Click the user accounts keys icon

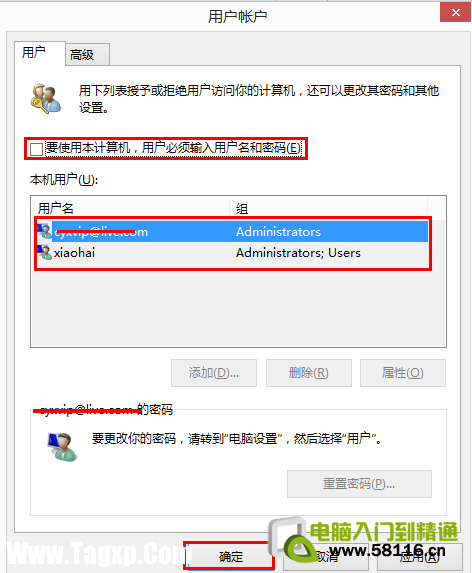[46, 98]
